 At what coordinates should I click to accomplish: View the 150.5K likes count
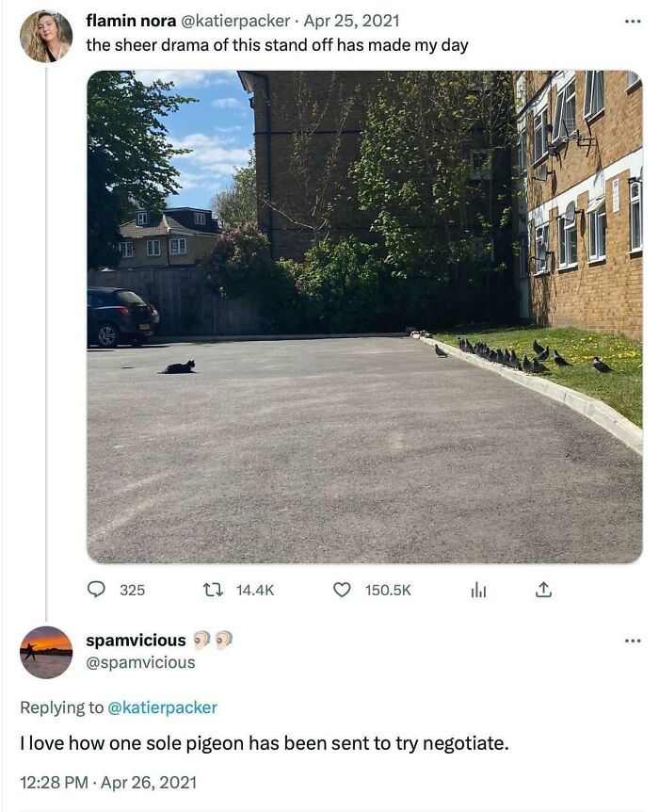point(388,591)
